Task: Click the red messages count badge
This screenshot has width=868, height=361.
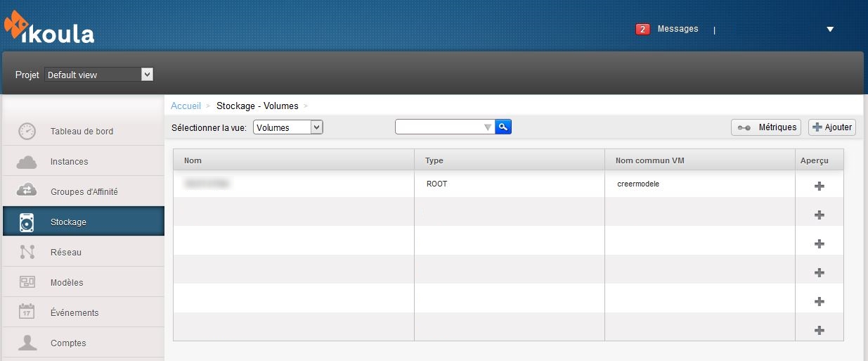Action: click(x=642, y=30)
